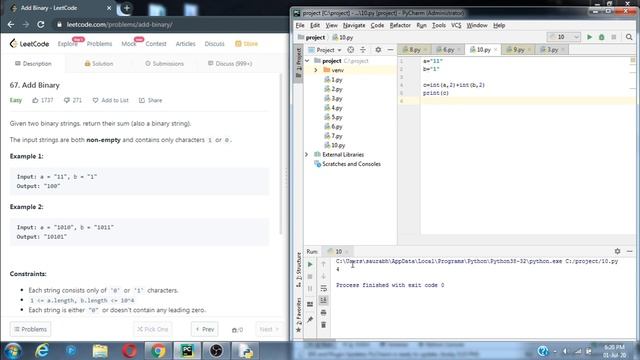Open the Project view selector dropdown
Image resolution: width=640 pixels, height=360 pixels.
[x=325, y=50]
